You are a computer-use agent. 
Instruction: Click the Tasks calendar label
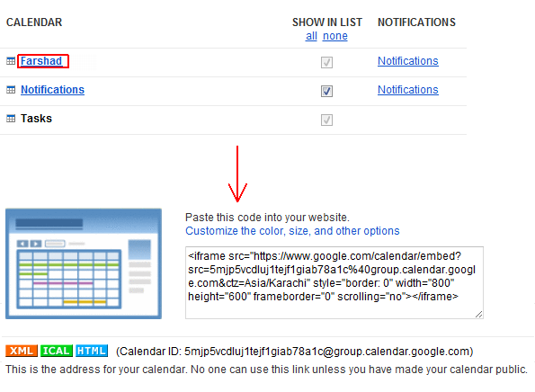click(36, 119)
